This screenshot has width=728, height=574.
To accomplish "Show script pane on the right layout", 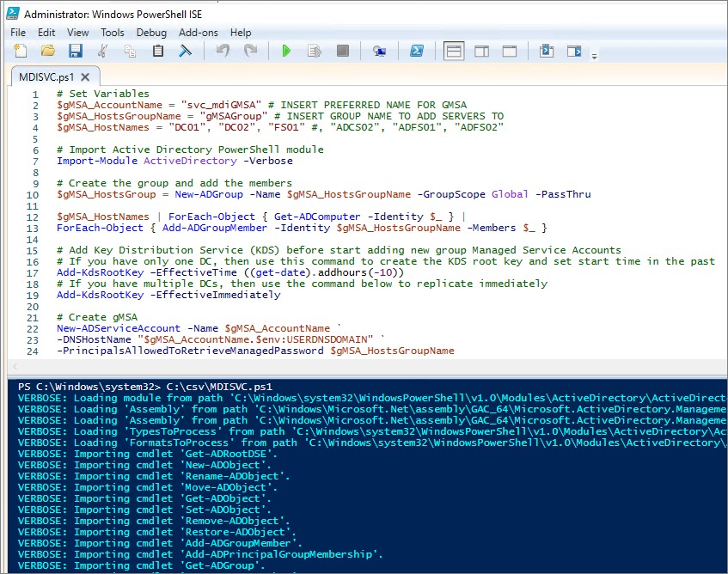I will [x=481, y=51].
